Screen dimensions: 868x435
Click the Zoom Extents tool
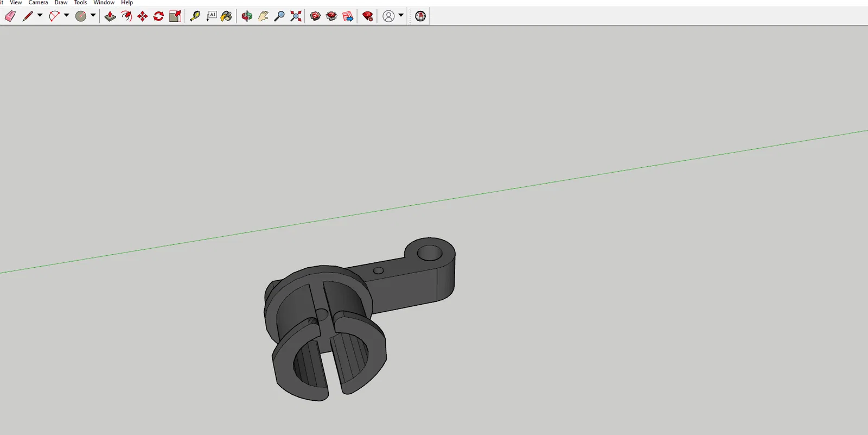point(296,16)
